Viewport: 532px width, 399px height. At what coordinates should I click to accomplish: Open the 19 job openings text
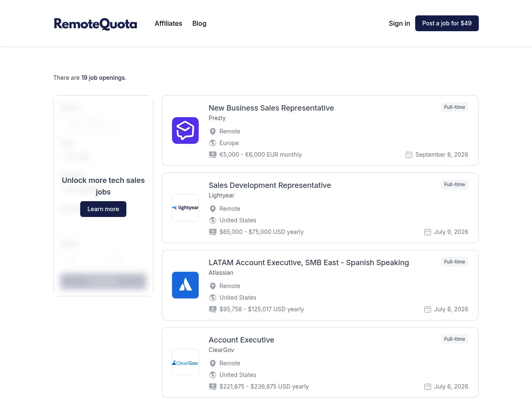pos(103,78)
